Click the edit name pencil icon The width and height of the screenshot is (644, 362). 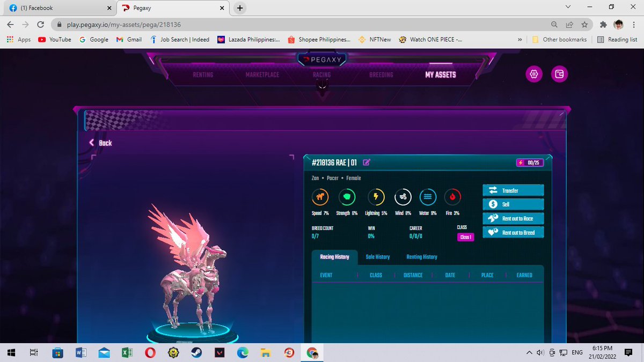[367, 162]
